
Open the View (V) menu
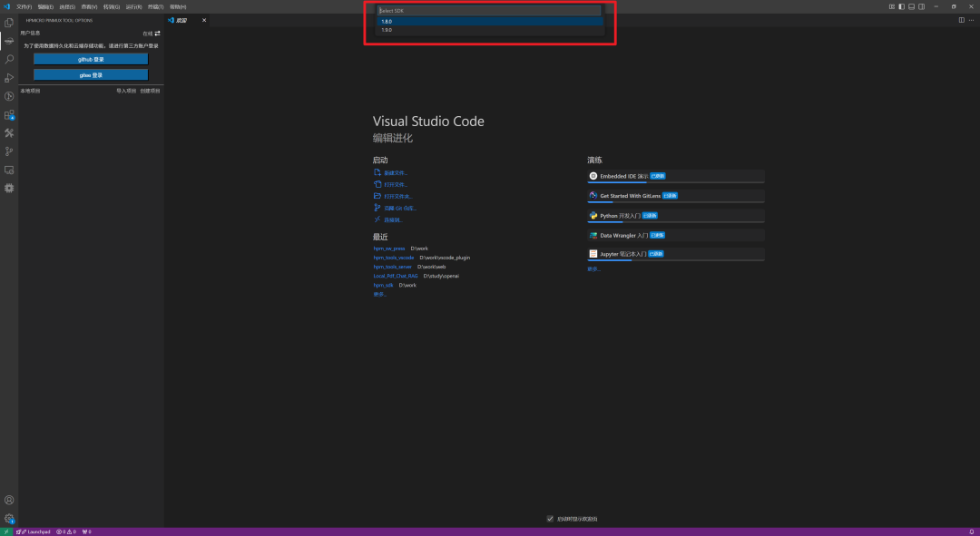coord(89,7)
